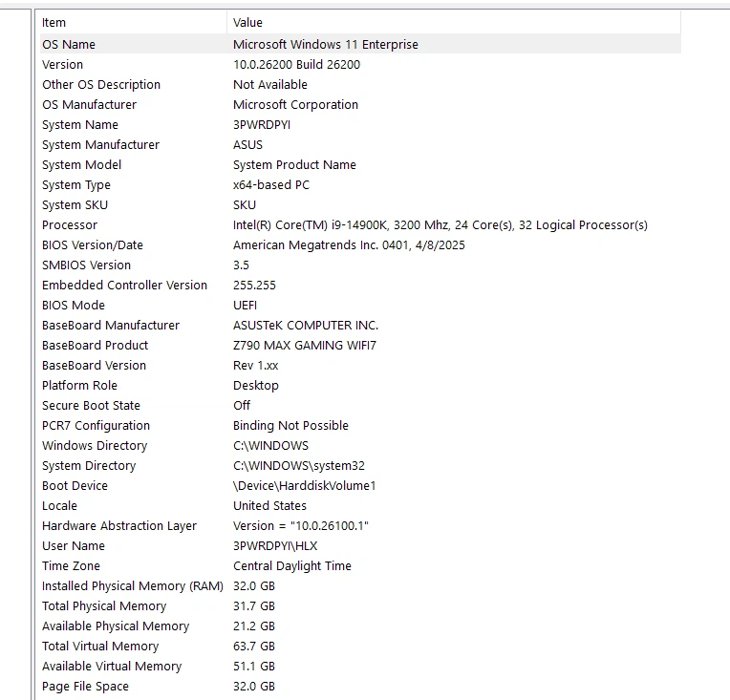Screen dimensions: 730x700
Task: Select the System Manufacturer label
Action: (x=100, y=144)
